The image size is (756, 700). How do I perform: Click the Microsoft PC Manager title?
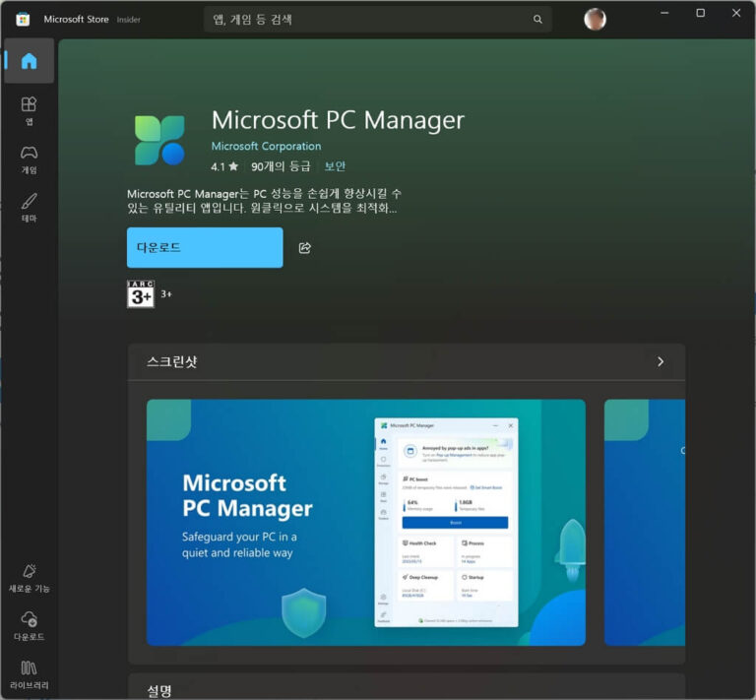338,120
